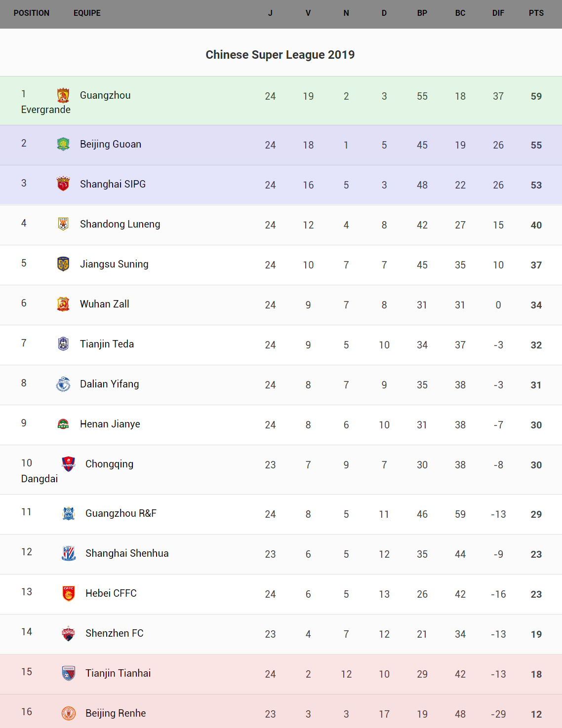
Task: Open the Shanghai Shenhua team link
Action: click(127, 553)
